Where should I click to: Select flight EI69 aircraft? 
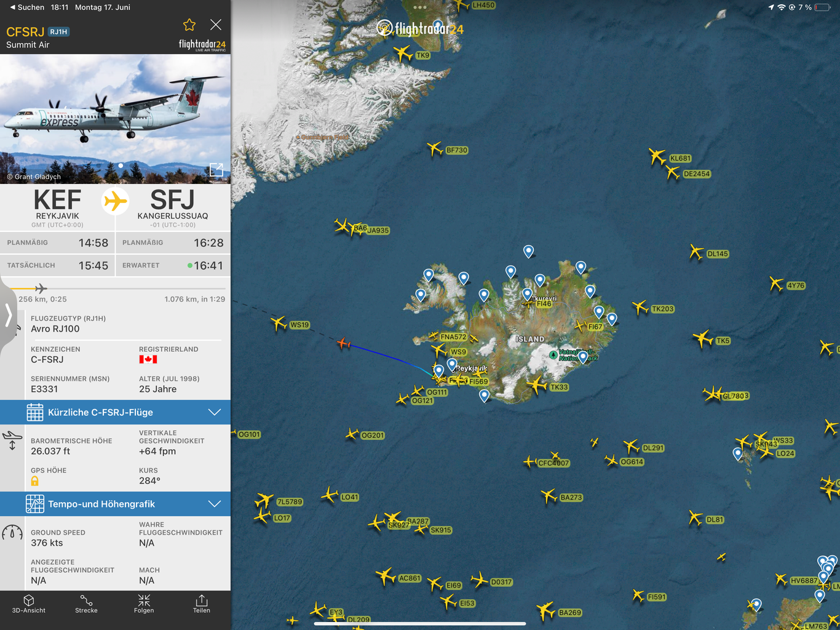(435, 584)
